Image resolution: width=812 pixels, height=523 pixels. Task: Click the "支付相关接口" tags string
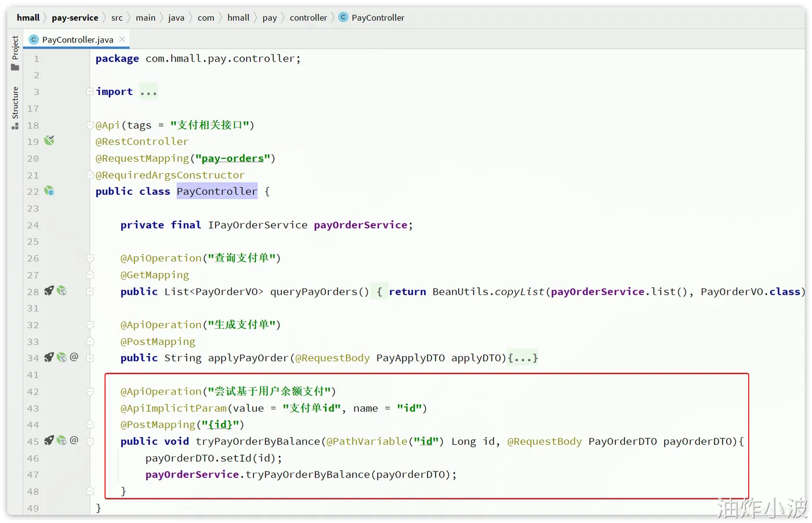(x=209, y=125)
